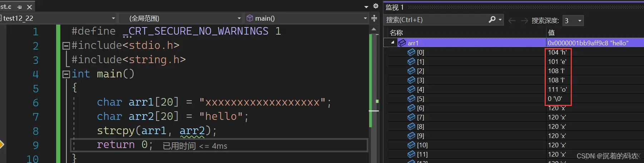Viewport: 644px width, 163px height.
Task: Select the [0] element row
Action: pyautogui.click(x=514, y=52)
